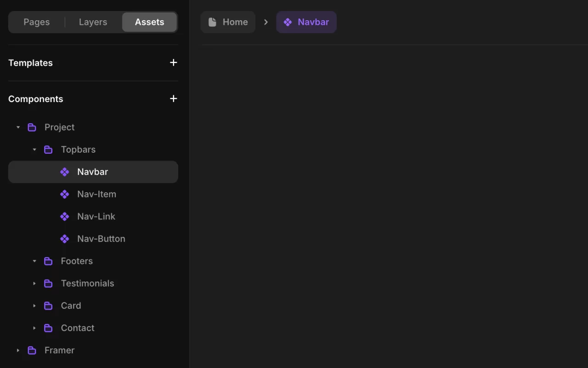
Task: Click the Navbar breadcrumb button
Action: (x=306, y=22)
